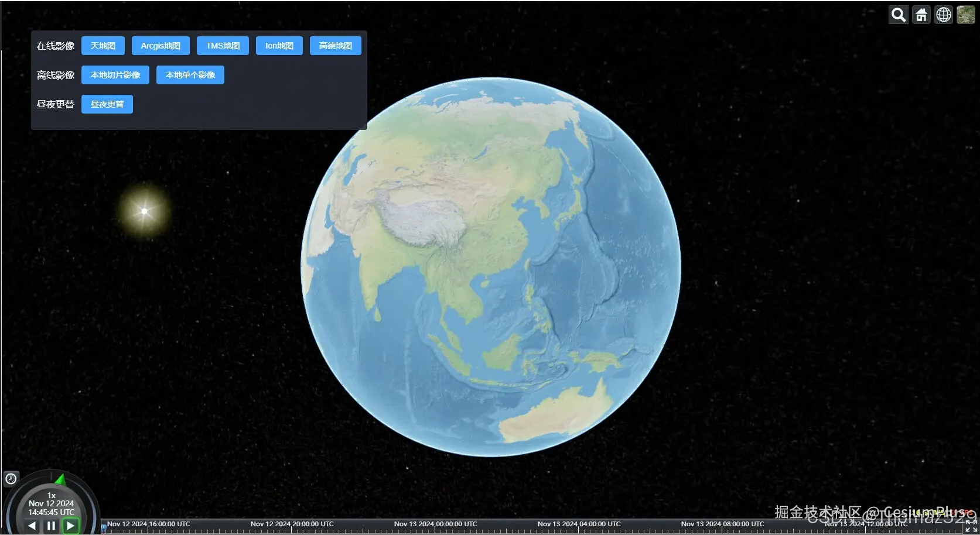Image resolution: width=980 pixels, height=535 pixels.
Task: Play the animation forward
Action: pyautogui.click(x=70, y=526)
